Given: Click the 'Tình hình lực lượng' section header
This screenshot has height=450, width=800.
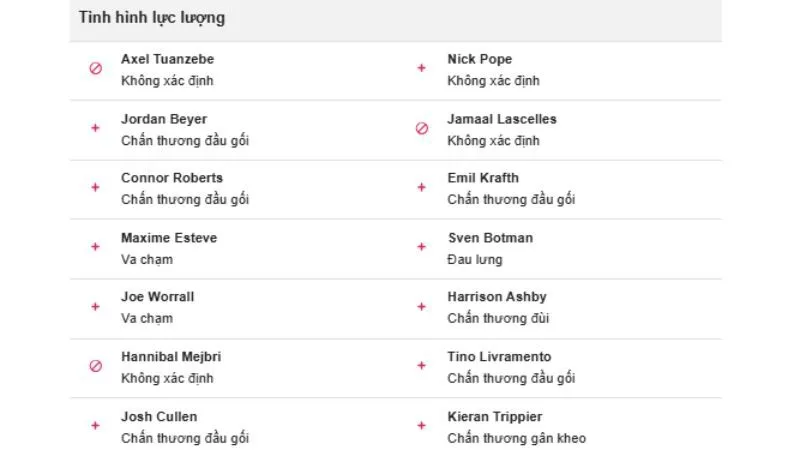Looking at the screenshot, I should tap(152, 18).
